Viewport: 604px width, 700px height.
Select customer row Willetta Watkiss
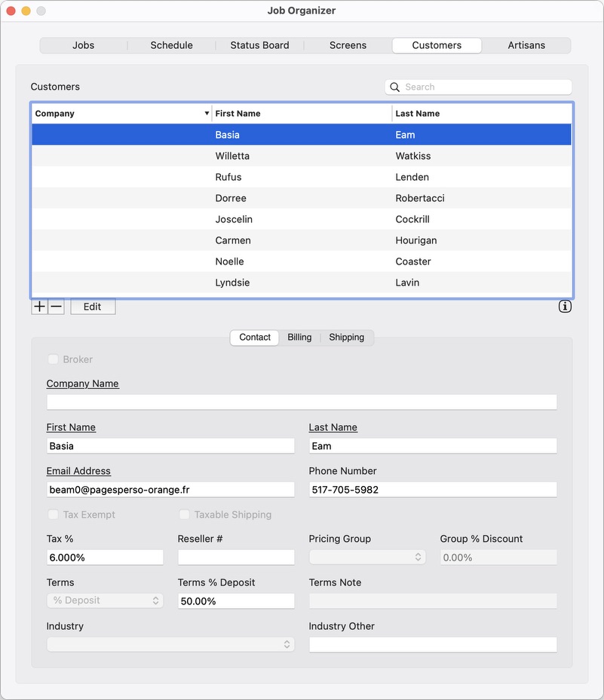(x=302, y=156)
